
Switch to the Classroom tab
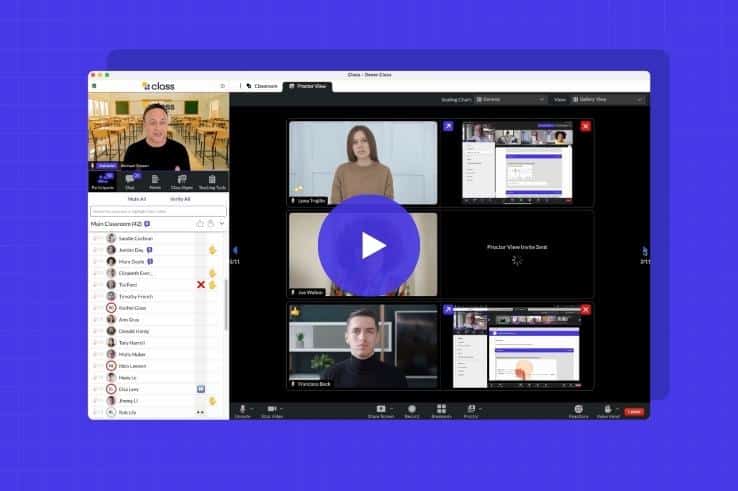[262, 86]
